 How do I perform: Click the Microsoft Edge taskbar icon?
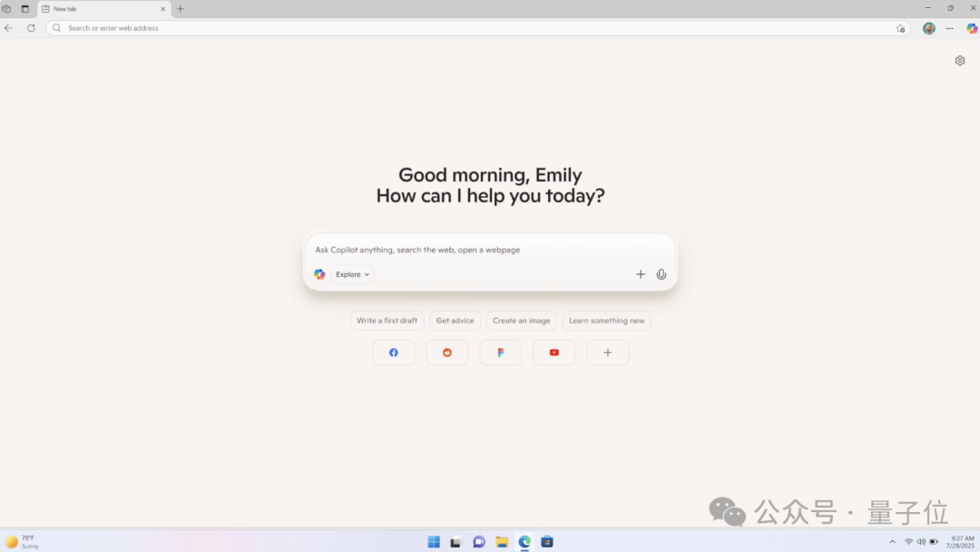click(524, 542)
